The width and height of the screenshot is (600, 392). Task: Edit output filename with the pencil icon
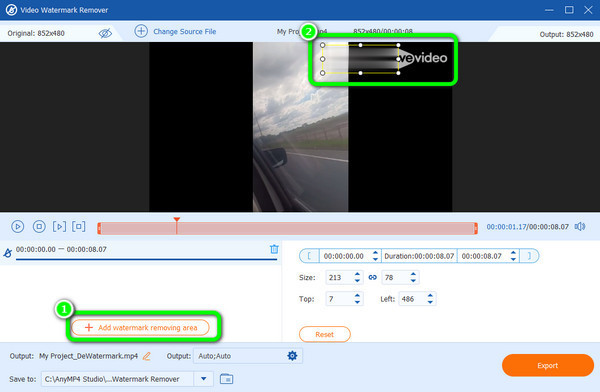pos(147,356)
